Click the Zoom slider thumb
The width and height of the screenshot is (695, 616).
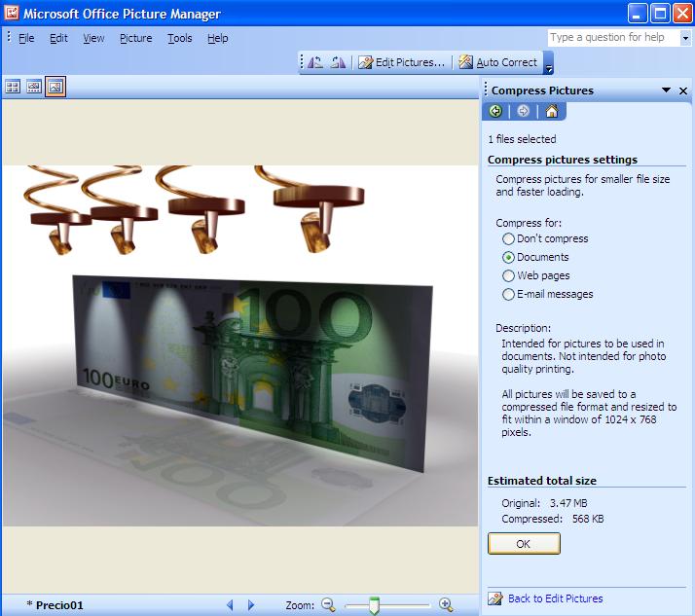(x=374, y=606)
